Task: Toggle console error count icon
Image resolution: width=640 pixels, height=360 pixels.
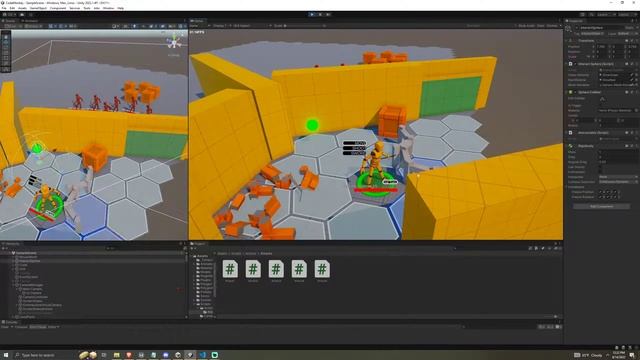Action: [559, 327]
